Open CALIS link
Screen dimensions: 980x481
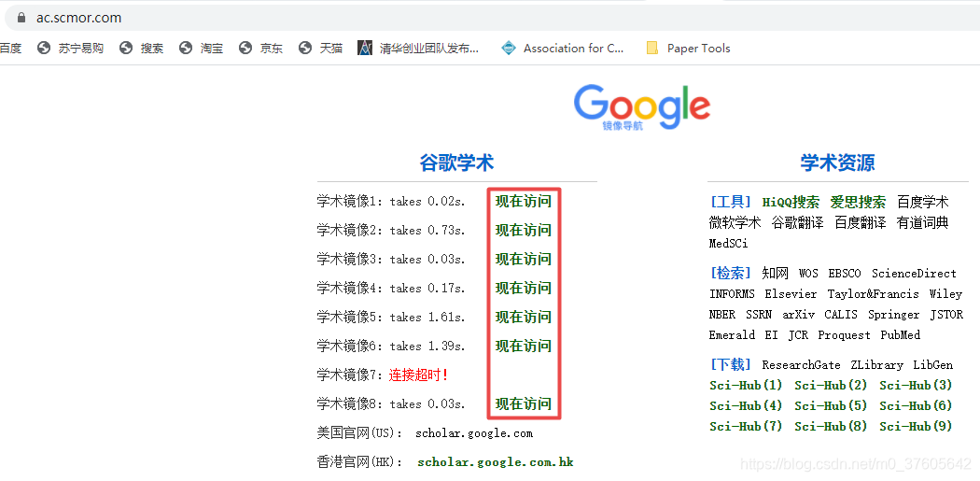tap(841, 315)
